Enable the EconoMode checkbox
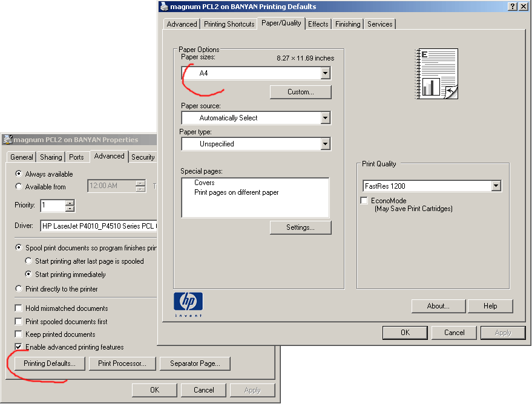This screenshot has height=404, width=532. pos(364,201)
